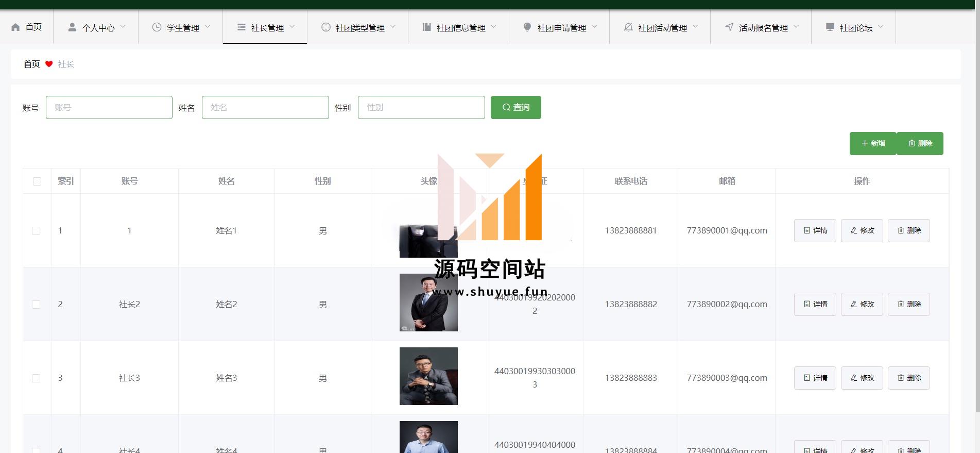Click the email 773890001@qq.com
This screenshot has width=980, height=453.
(x=727, y=230)
